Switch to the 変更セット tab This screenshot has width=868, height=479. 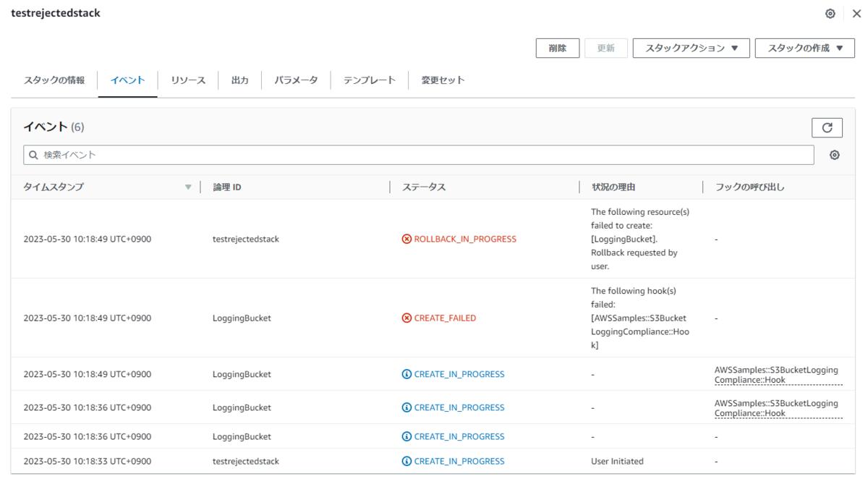click(443, 80)
